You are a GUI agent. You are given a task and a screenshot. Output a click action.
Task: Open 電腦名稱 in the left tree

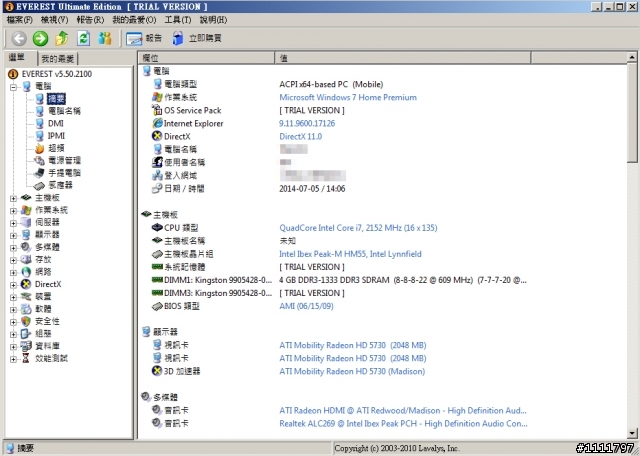pyautogui.click(x=64, y=111)
